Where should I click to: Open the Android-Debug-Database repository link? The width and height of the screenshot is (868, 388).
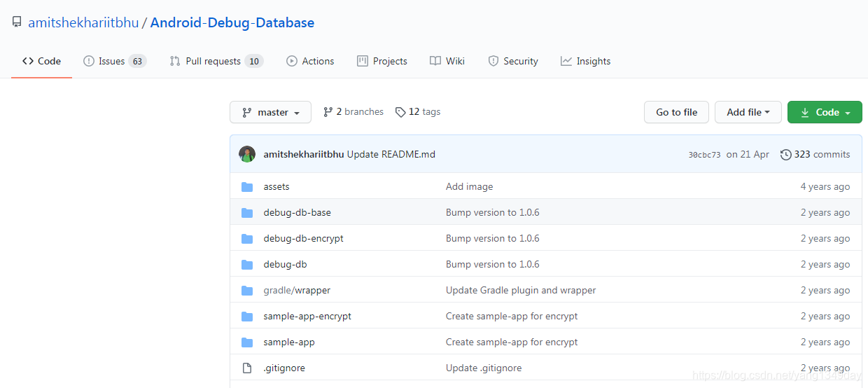click(232, 22)
